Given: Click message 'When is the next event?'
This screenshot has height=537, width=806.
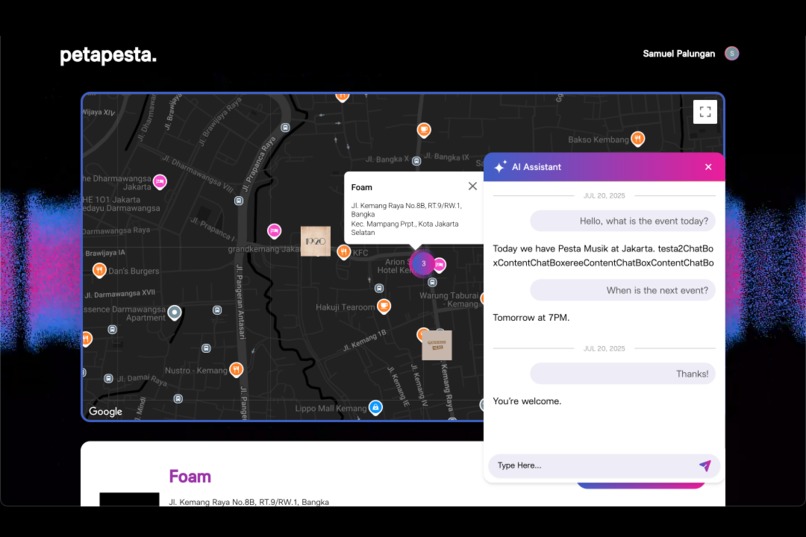Looking at the screenshot, I should [622, 290].
